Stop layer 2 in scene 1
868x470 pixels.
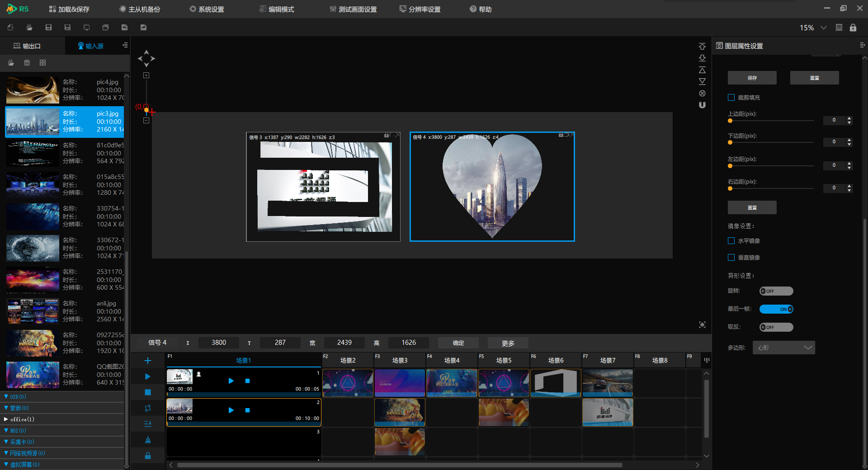click(247, 410)
